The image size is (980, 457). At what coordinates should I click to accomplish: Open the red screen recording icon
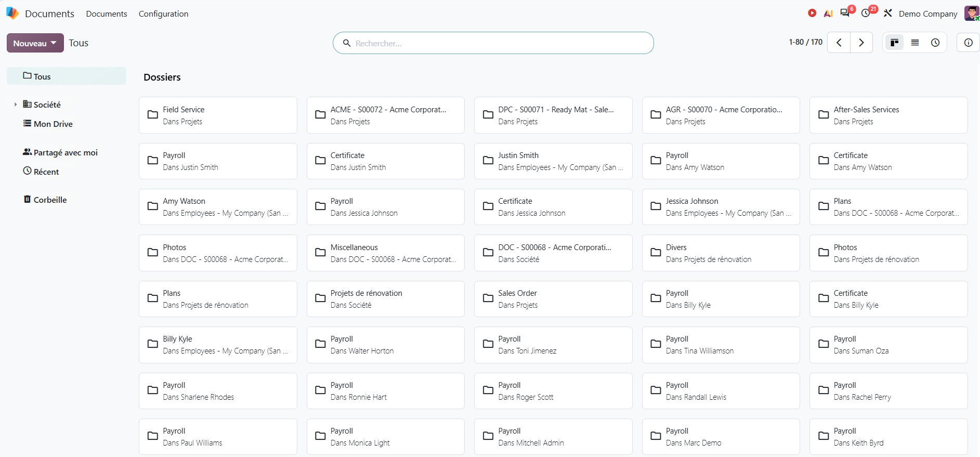tap(812, 13)
